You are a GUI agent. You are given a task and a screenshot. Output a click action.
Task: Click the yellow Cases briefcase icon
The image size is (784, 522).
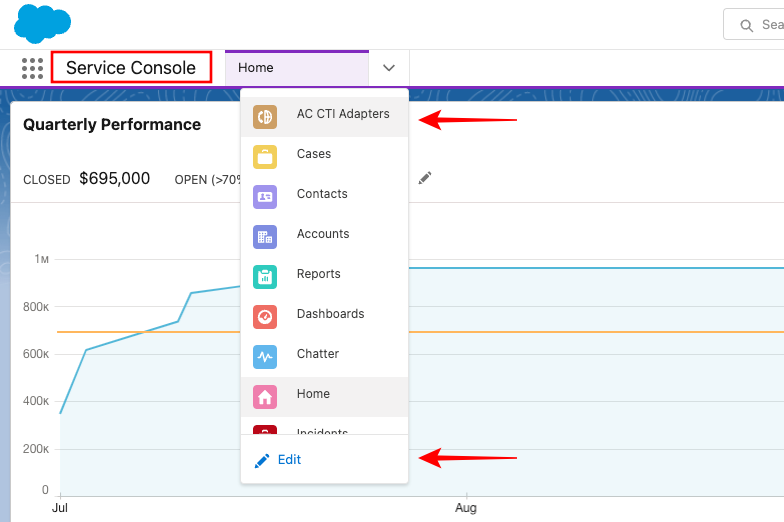[265, 157]
